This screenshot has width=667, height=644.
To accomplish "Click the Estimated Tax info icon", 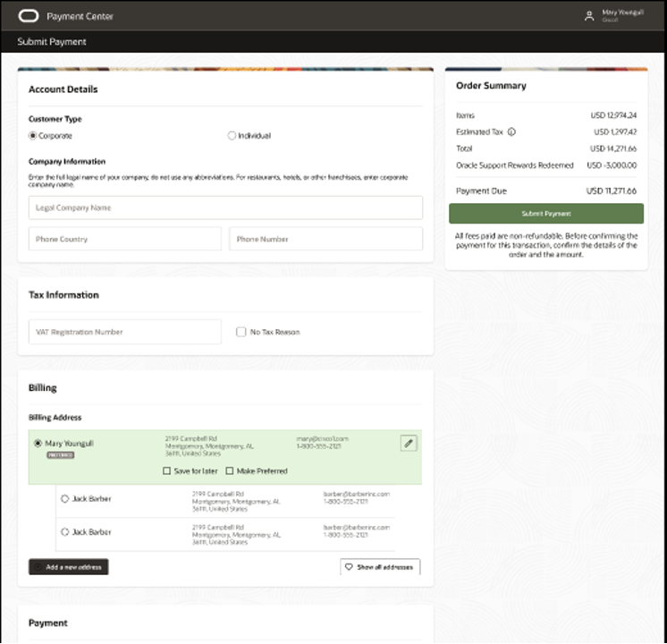I will tap(511, 132).
